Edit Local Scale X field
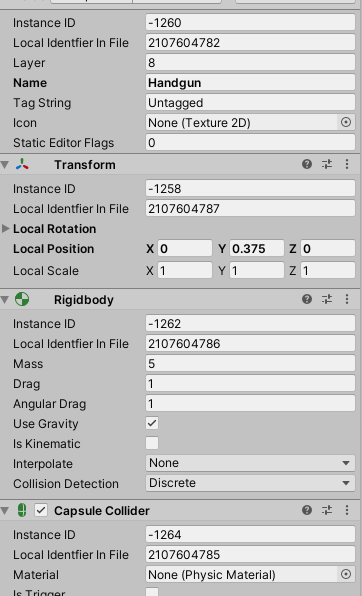 tap(185, 270)
